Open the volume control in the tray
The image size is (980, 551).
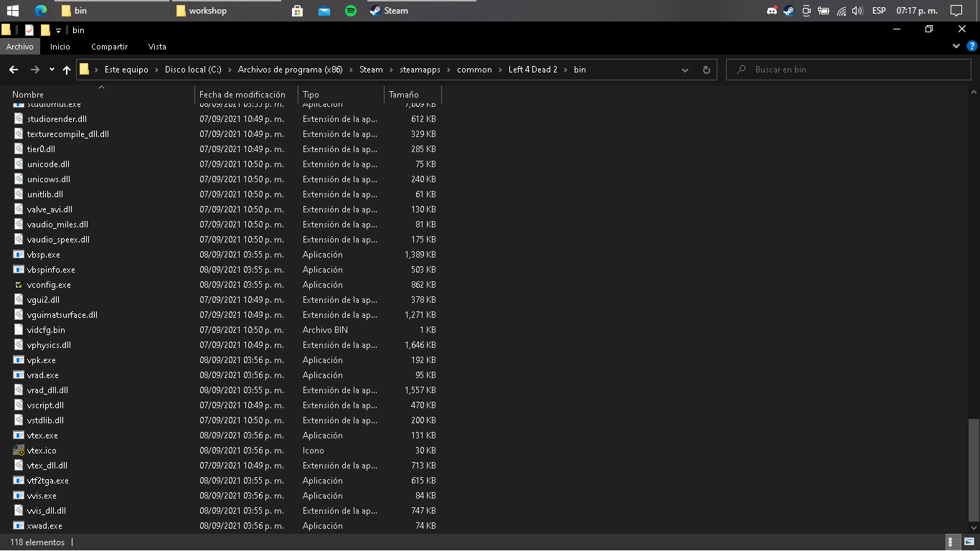click(857, 11)
